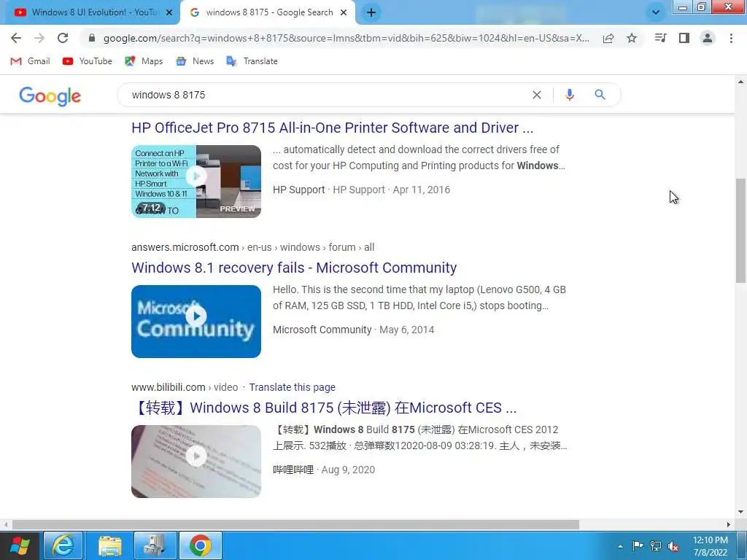Viewport: 747px width, 560px height.
Task: Open the Gmail bookmark
Action: point(30,61)
